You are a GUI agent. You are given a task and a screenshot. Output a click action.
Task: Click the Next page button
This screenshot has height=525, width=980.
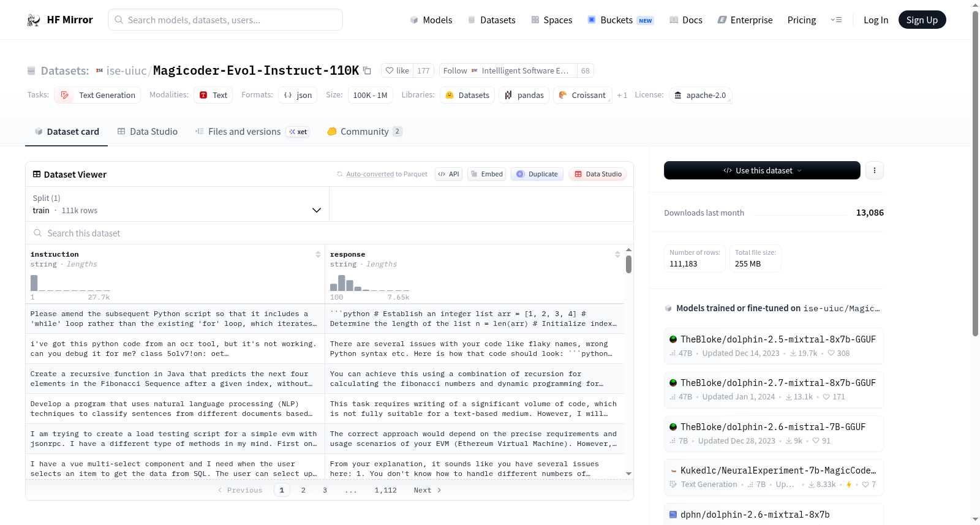(428, 490)
